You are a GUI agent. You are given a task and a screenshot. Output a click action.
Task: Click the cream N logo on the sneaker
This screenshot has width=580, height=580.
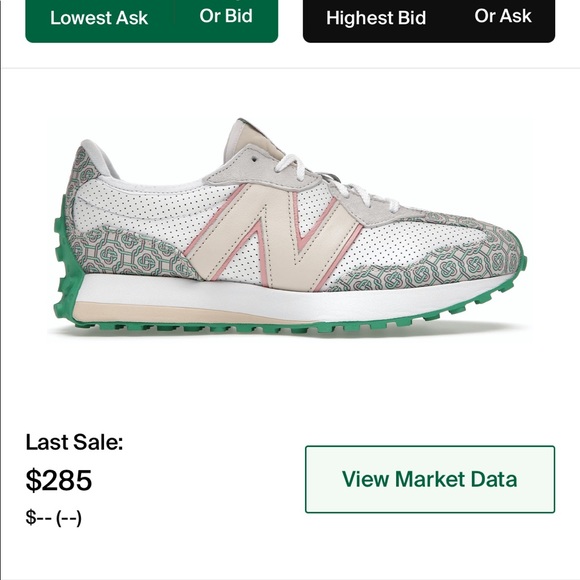(272, 236)
